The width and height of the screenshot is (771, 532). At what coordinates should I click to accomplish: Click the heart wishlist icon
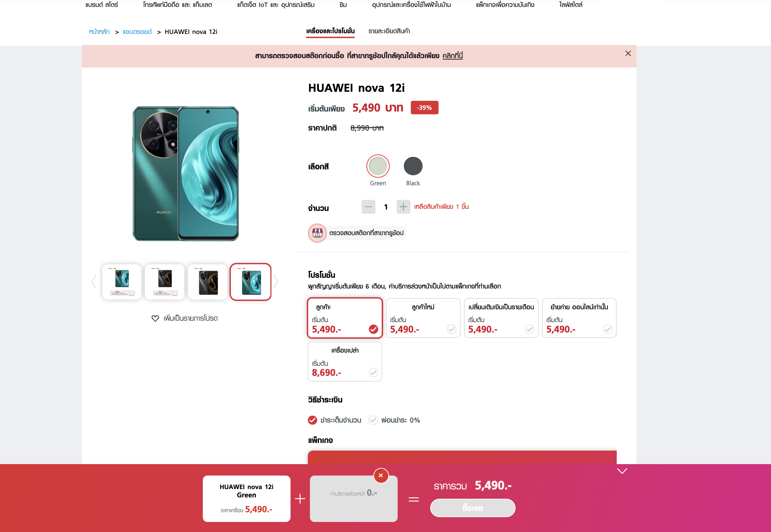[155, 318]
